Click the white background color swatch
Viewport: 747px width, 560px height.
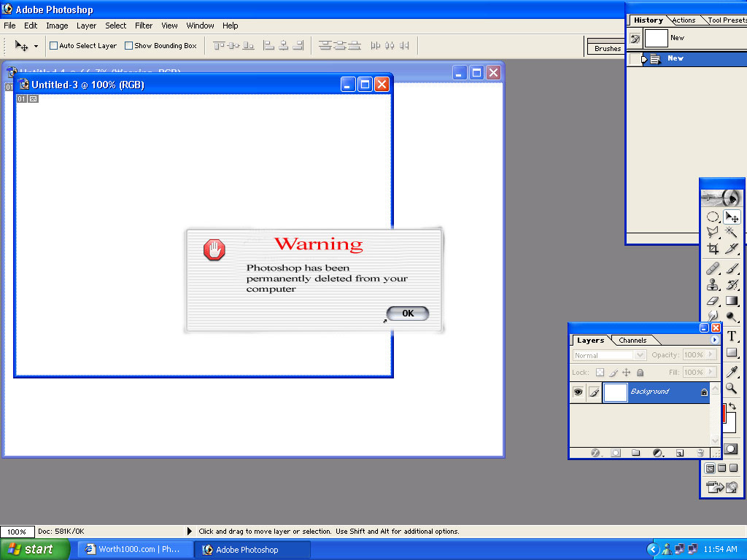tap(730, 423)
